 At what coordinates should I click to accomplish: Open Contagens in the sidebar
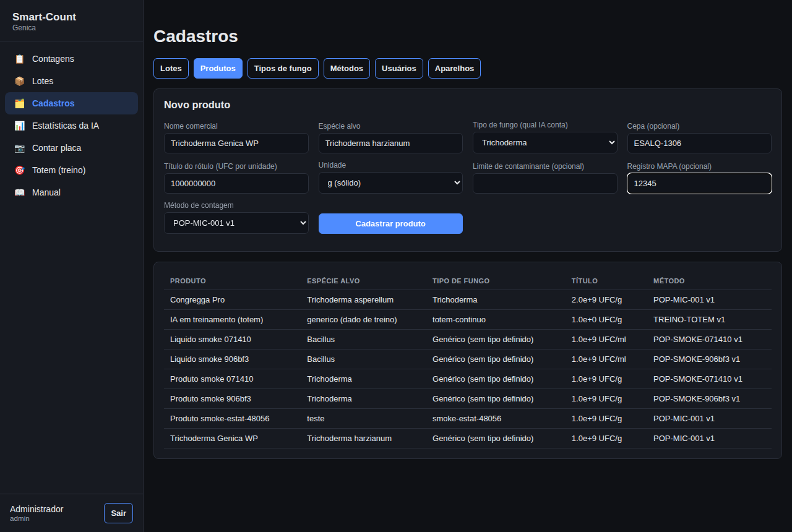[72, 59]
